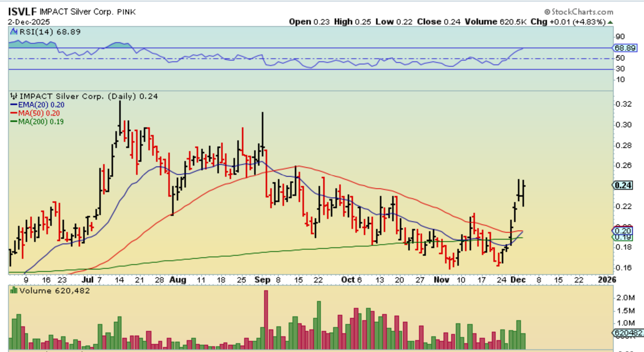Click the Volume 620,482 pane label
This screenshot has height=352, width=644.
pos(54,291)
